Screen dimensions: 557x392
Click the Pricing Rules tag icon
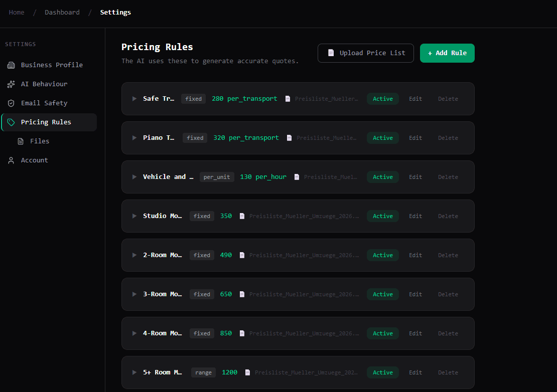click(11, 122)
